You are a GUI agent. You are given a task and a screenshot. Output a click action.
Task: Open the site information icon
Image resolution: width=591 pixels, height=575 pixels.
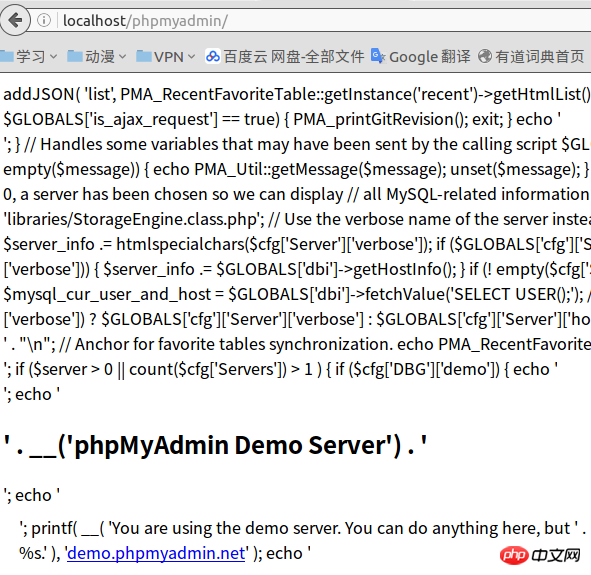pyautogui.click(x=44, y=20)
